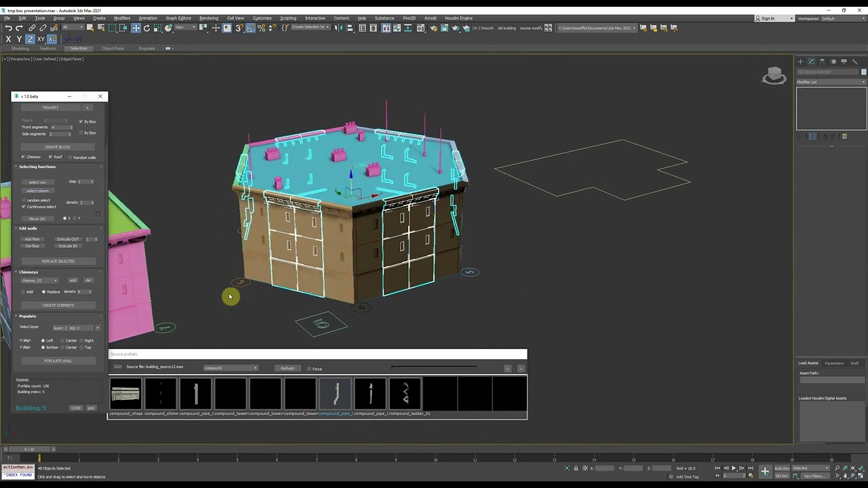Click the object color swatch beside name field
Viewport: 868px width, 488px height.
tap(863, 72)
